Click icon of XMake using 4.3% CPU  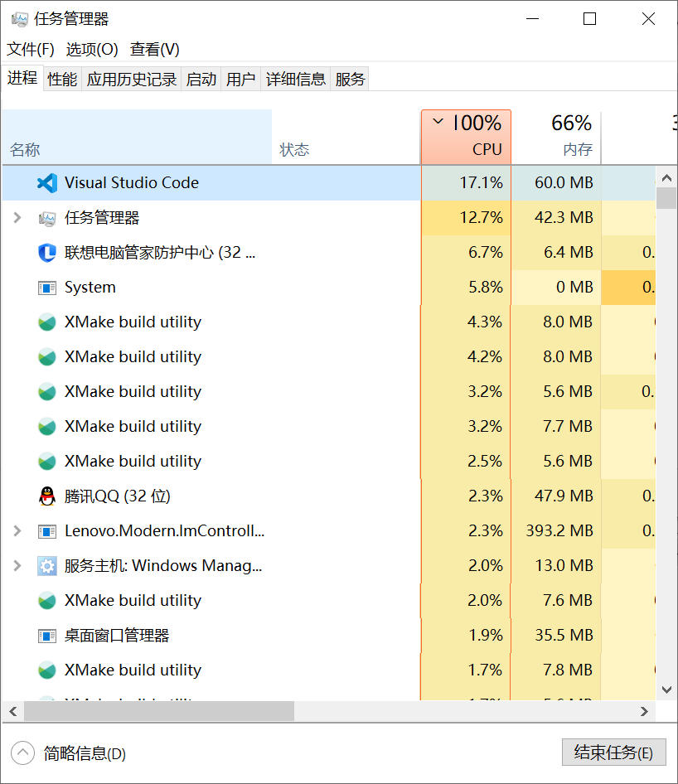click(x=47, y=322)
